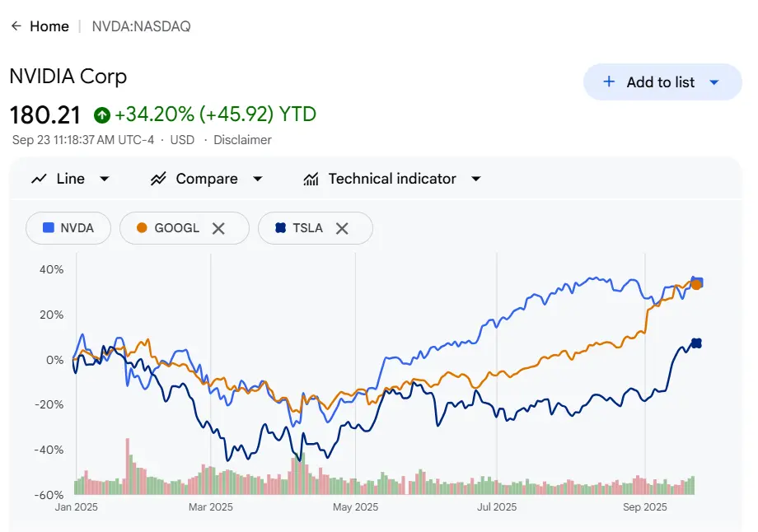This screenshot has width=758, height=532.
Task: Go to Home breadcrumb
Action: point(49,26)
